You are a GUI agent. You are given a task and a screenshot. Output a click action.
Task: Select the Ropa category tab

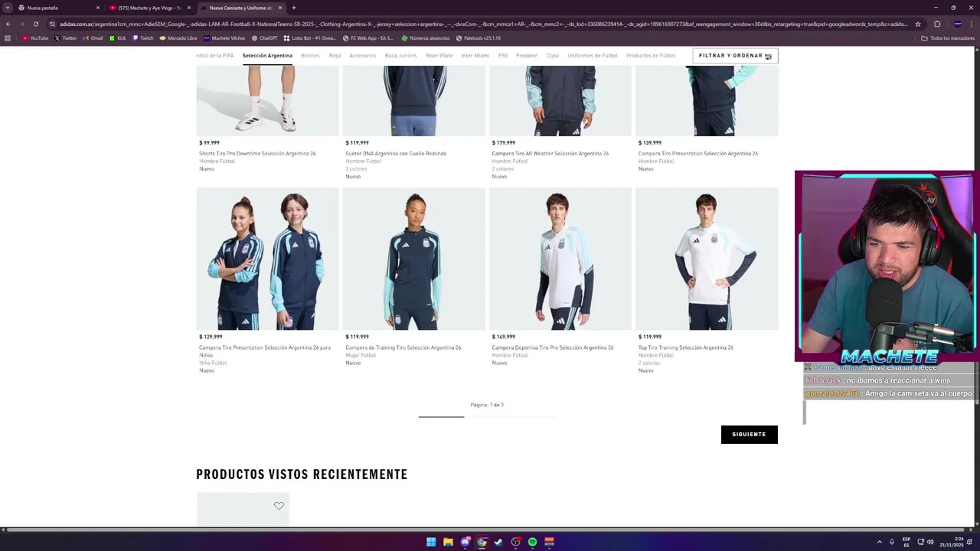pos(335,55)
